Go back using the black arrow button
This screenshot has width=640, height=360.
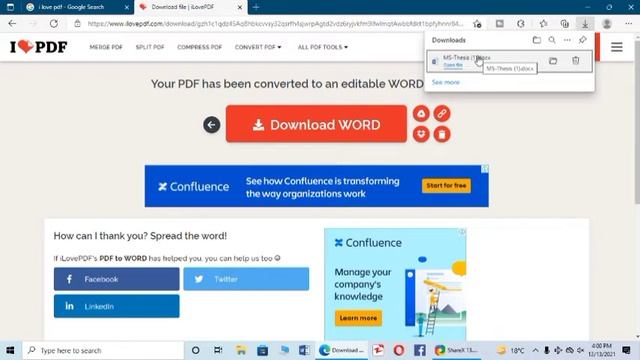point(211,125)
